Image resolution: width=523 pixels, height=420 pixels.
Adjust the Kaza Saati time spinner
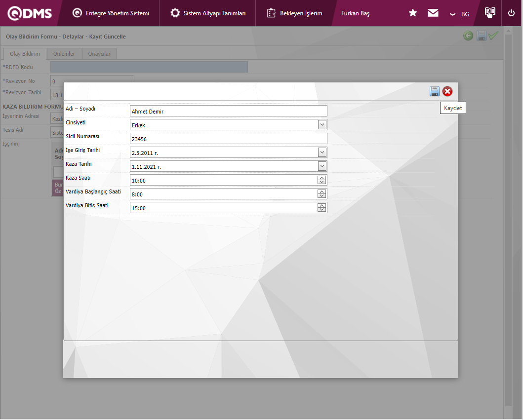click(x=322, y=180)
